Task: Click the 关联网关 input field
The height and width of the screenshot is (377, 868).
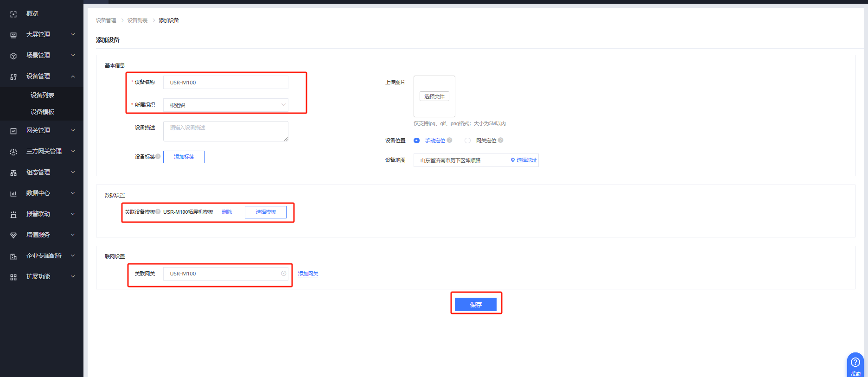Action: 226,274
